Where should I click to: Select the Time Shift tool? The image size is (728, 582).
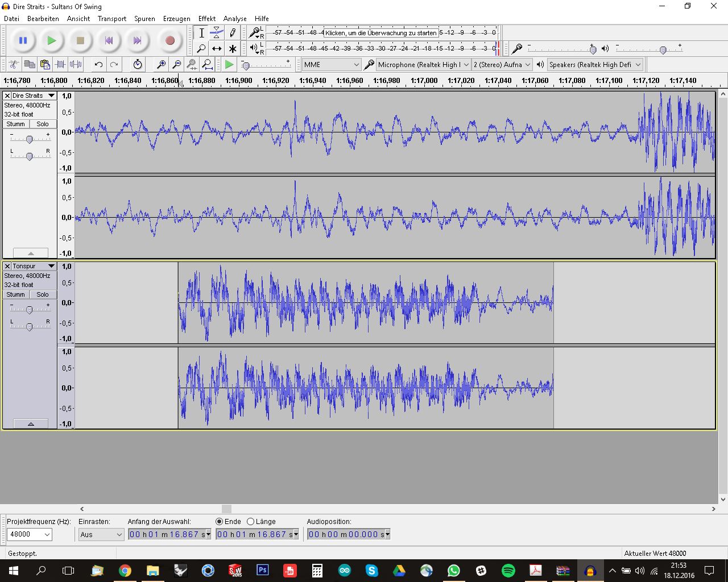pyautogui.click(x=217, y=48)
